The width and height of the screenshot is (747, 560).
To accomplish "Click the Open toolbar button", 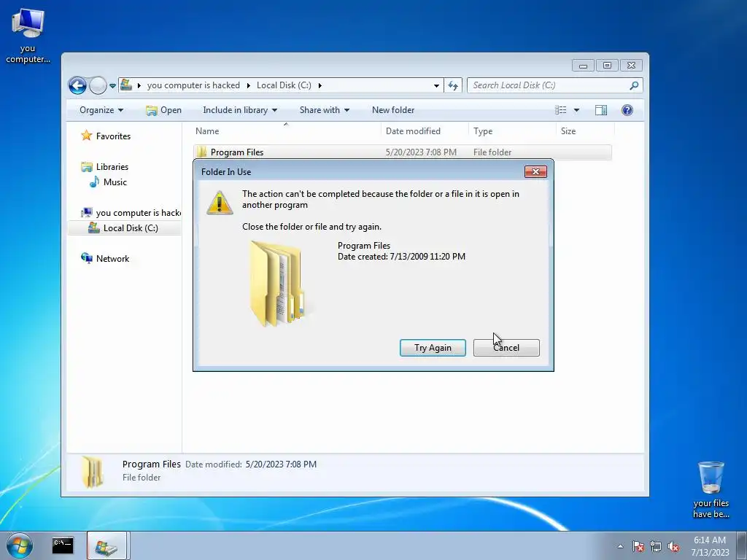I will pos(164,110).
